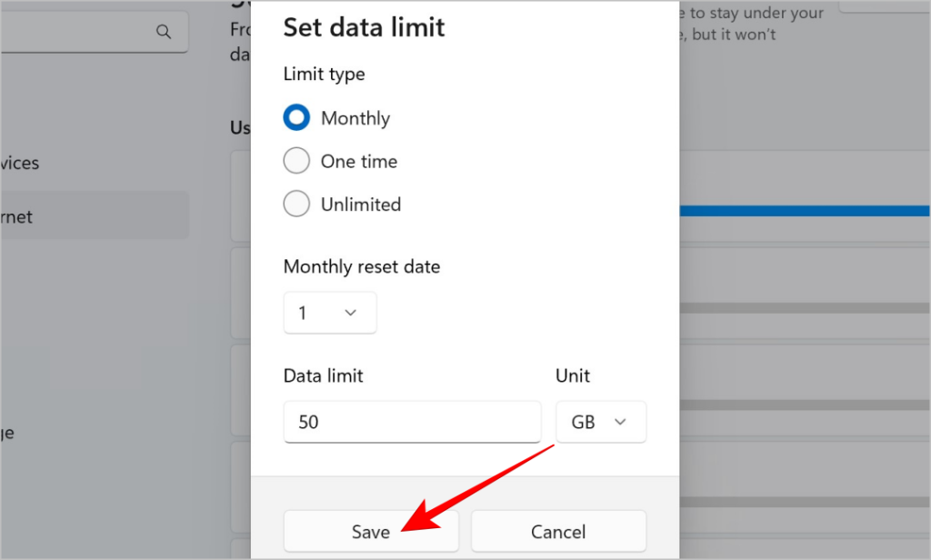
Task: Click the settings search box
Action: pyautogui.click(x=82, y=32)
